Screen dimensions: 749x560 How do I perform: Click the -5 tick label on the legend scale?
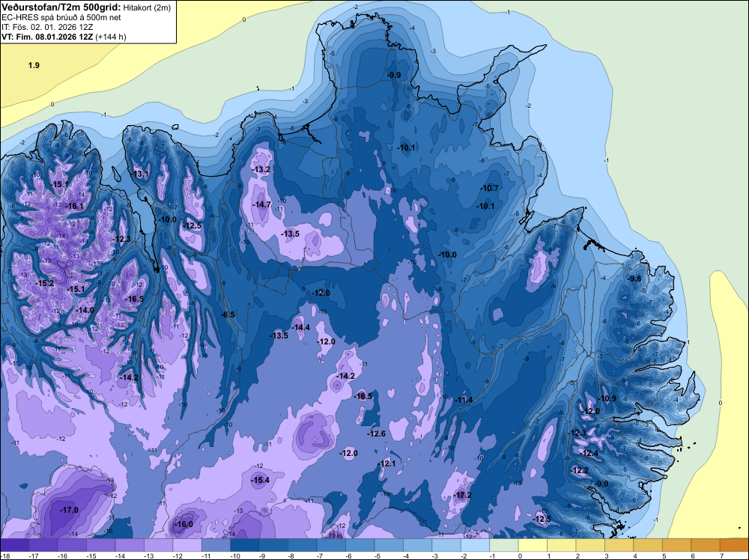pos(377,556)
